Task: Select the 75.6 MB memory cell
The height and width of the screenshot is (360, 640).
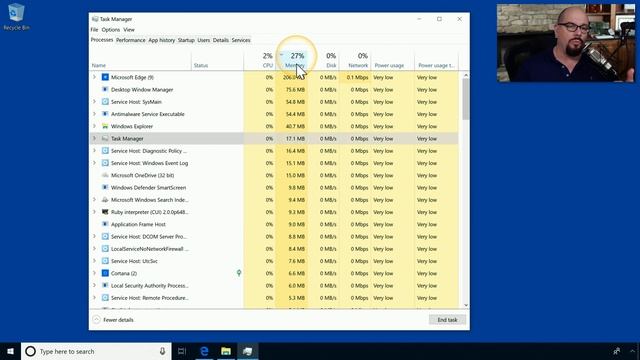Action: (x=292, y=89)
